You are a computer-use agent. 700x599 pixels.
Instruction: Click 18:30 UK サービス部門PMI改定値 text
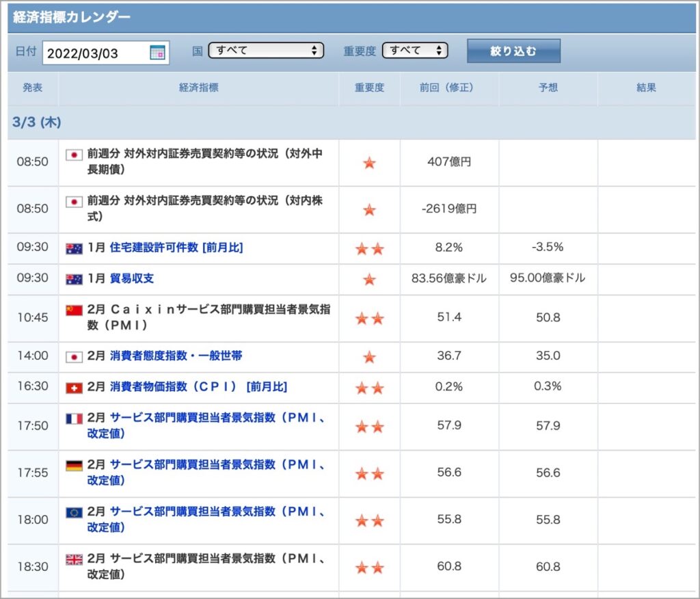206,566
